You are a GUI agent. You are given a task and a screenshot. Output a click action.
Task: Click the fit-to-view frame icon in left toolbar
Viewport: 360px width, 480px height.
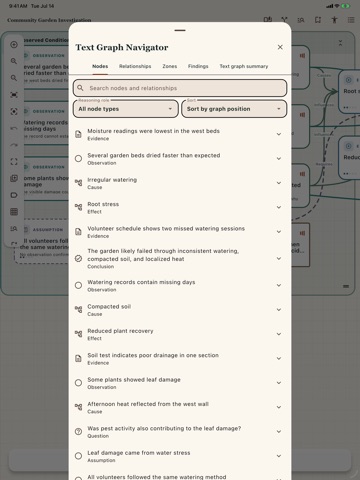(14, 95)
